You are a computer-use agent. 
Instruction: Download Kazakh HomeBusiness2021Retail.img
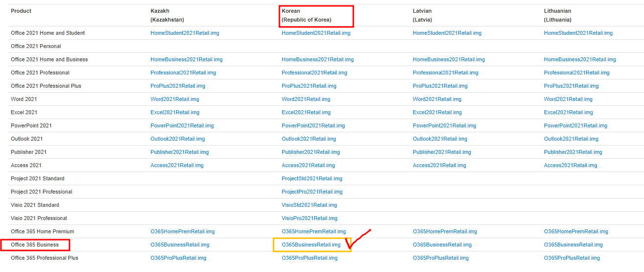pos(186,59)
